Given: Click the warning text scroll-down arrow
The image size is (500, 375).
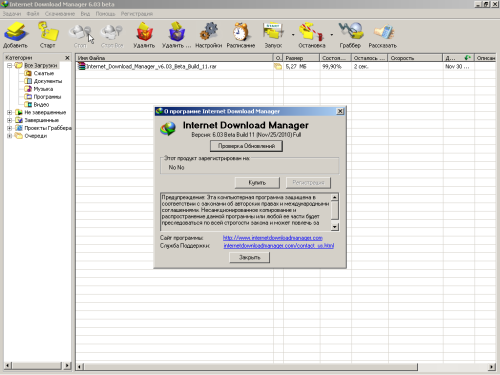Looking at the screenshot, I should point(334,227).
